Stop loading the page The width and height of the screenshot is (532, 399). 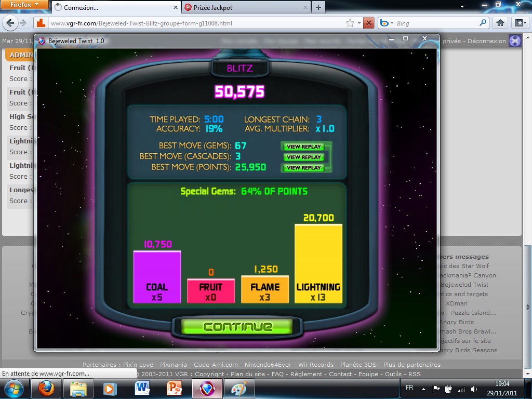368,23
